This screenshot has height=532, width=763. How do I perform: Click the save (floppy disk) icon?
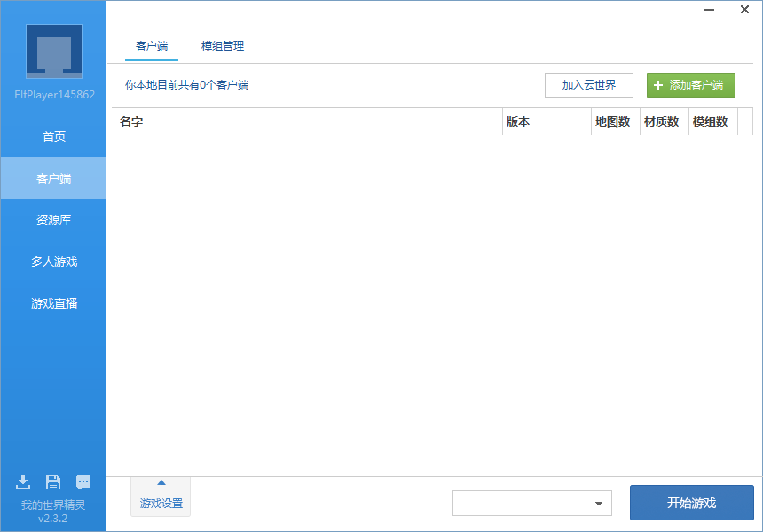(x=53, y=481)
